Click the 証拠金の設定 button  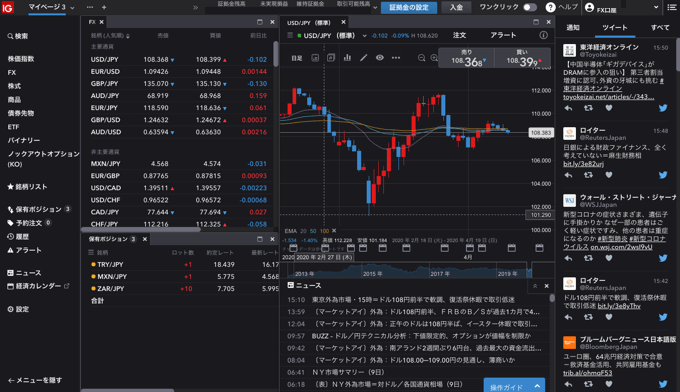pos(409,7)
